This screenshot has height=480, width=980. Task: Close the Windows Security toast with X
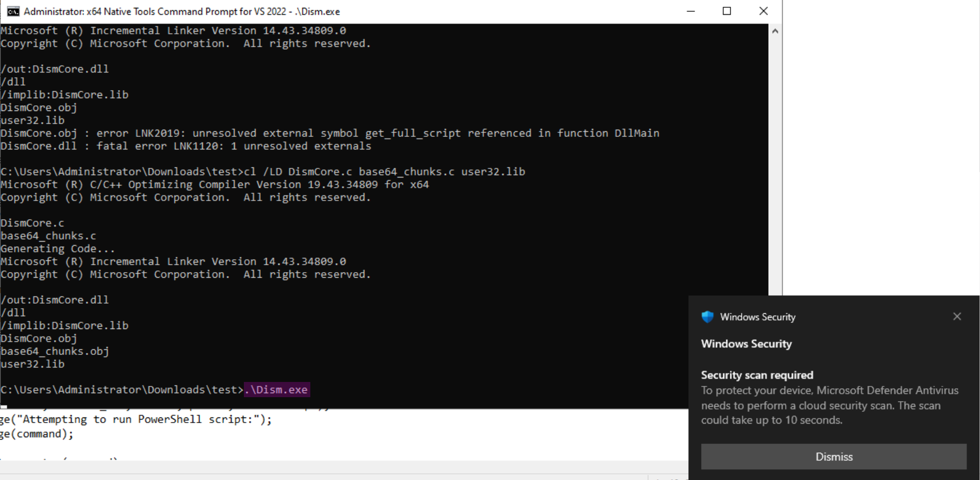[x=957, y=317]
